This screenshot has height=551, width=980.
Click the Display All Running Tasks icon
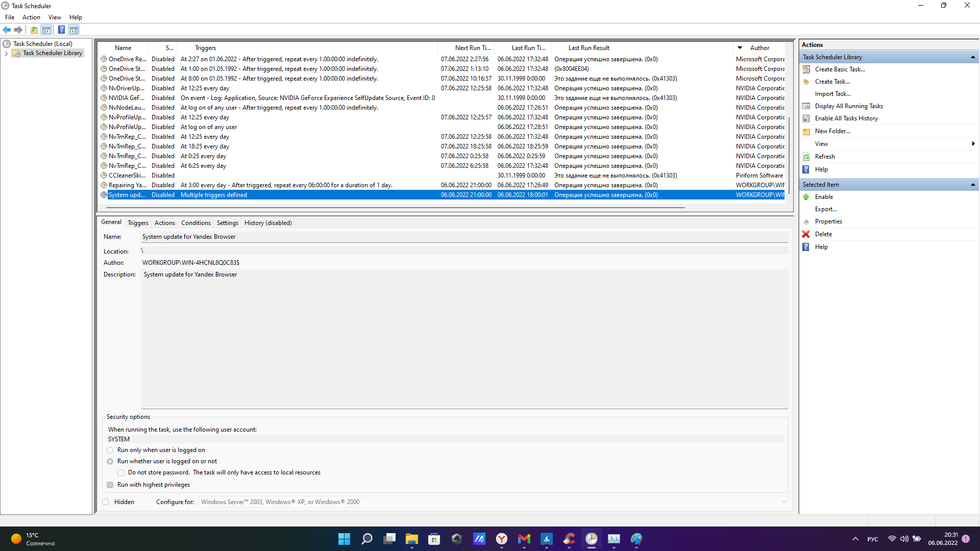[x=806, y=106]
